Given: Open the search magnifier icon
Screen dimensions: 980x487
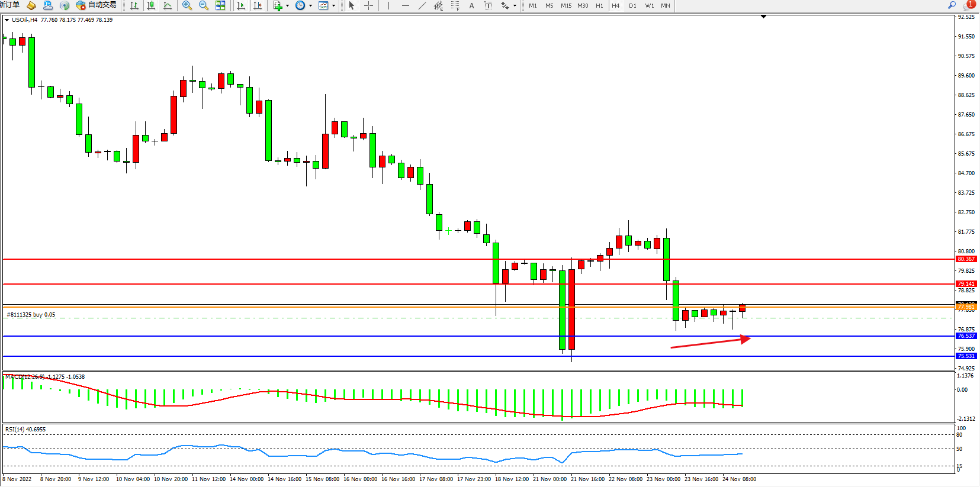Looking at the screenshot, I should click(952, 5).
